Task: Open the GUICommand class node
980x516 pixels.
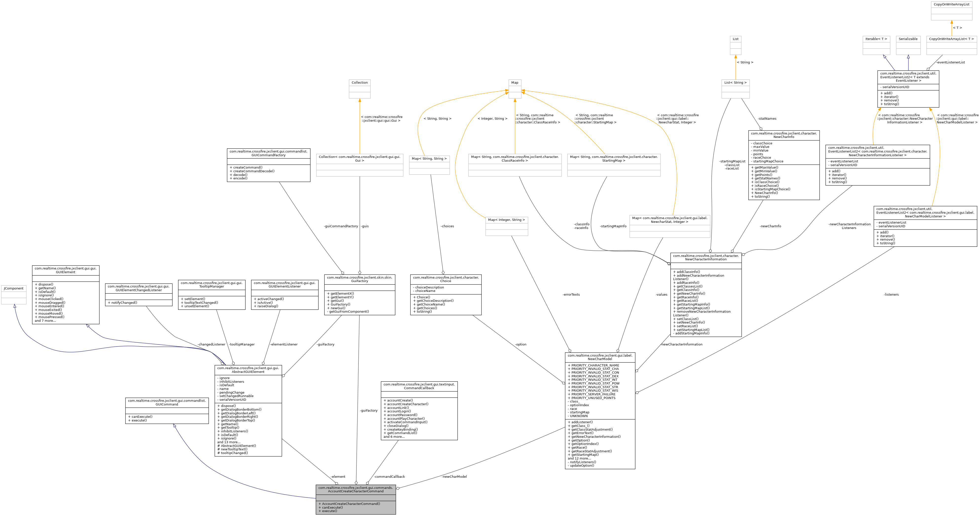Action: 167,411
